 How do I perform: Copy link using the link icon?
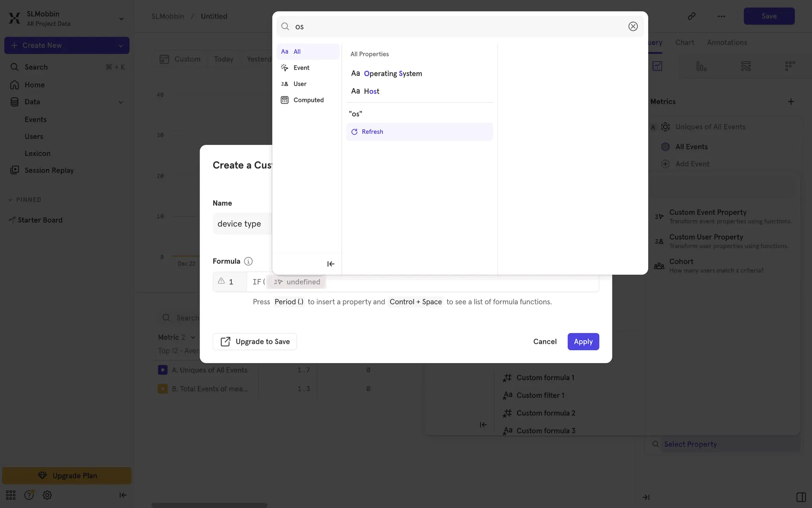pos(691,16)
